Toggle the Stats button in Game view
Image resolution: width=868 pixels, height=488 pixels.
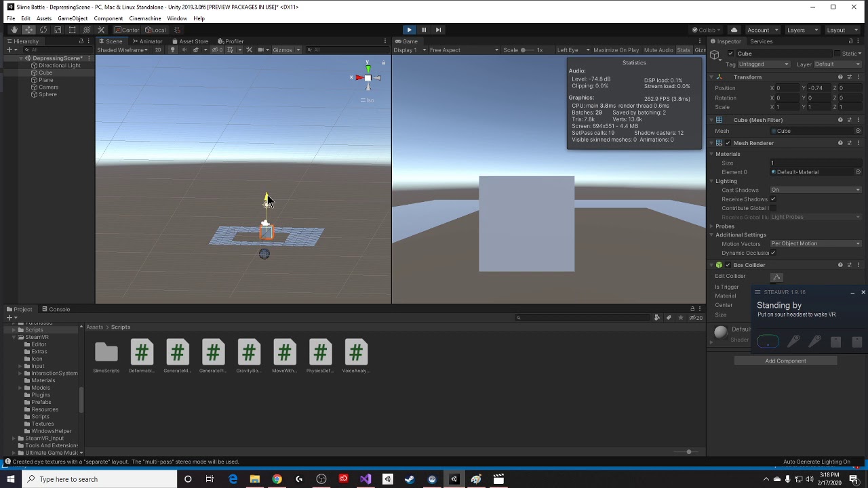(x=683, y=50)
